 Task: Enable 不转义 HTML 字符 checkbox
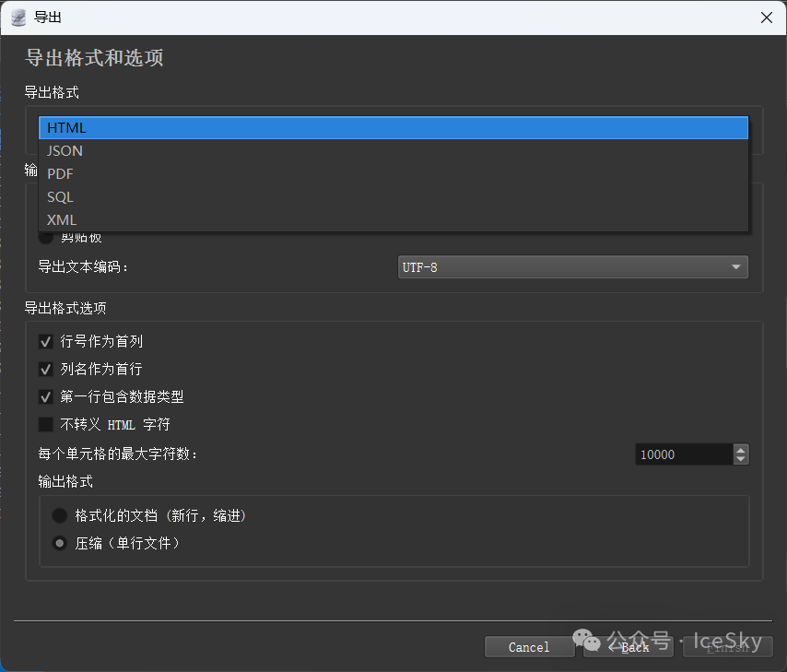point(46,425)
